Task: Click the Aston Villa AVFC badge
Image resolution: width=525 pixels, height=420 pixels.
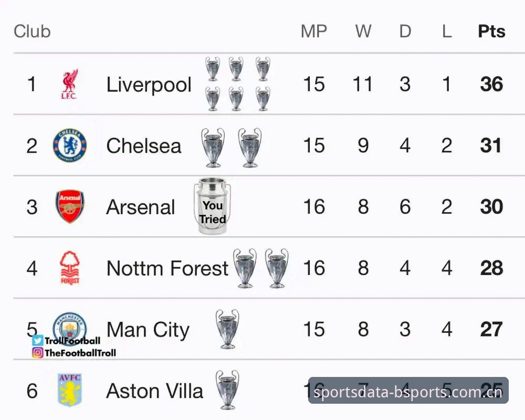Action: (70, 390)
